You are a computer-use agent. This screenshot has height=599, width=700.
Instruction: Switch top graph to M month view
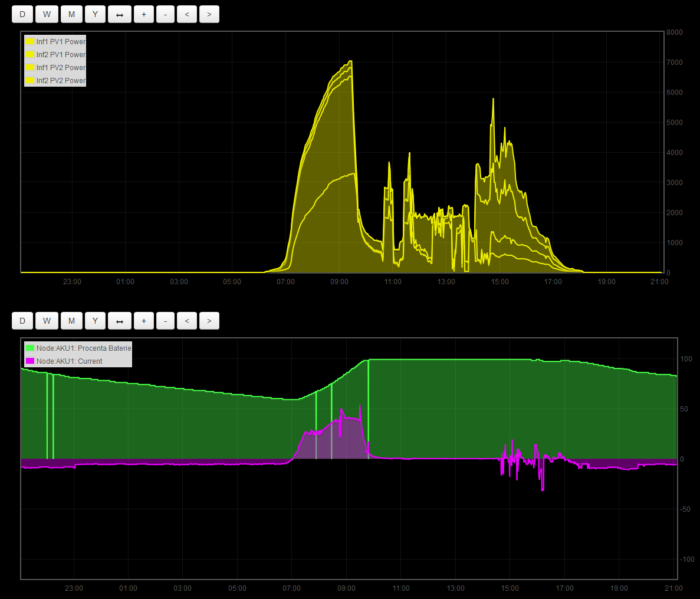pos(71,14)
